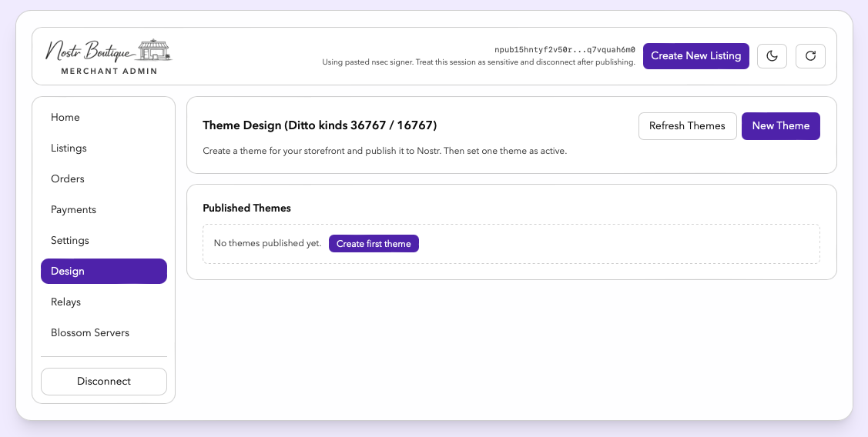
Task: Open the Orders page
Action: tap(103, 178)
